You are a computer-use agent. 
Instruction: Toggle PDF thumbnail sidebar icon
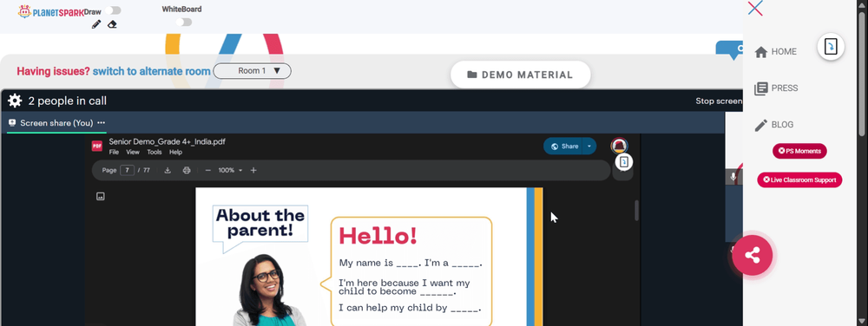100,196
